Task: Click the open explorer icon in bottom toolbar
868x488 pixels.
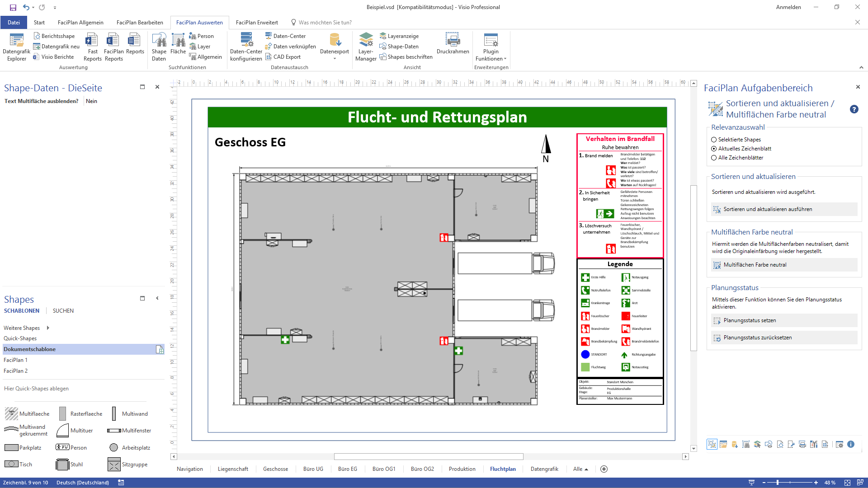Action: (x=723, y=445)
